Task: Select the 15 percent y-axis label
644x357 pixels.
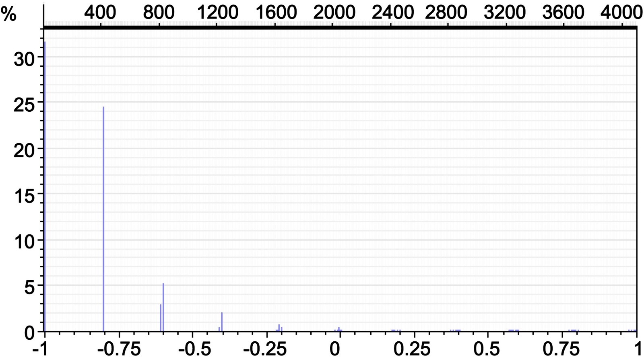Action: point(25,197)
